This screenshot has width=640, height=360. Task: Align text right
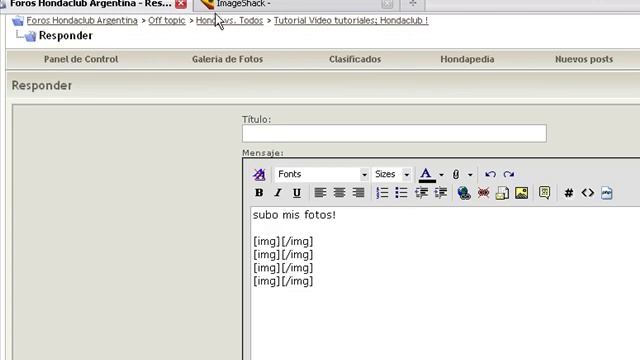(358, 193)
